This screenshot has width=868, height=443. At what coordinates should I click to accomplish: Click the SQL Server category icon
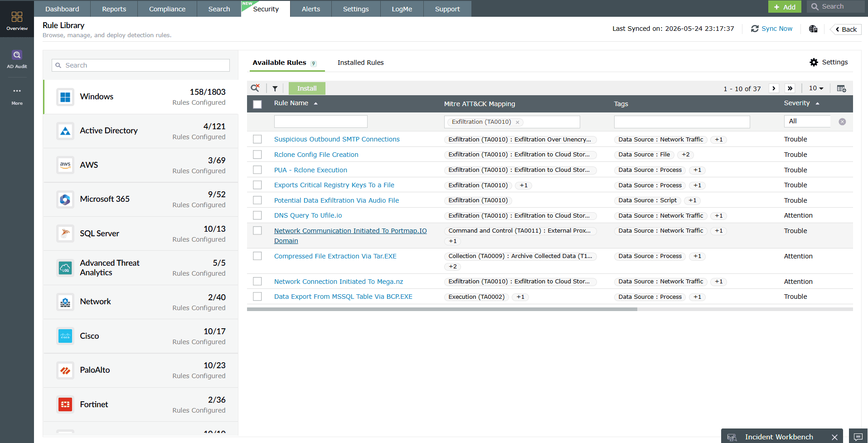(65, 234)
